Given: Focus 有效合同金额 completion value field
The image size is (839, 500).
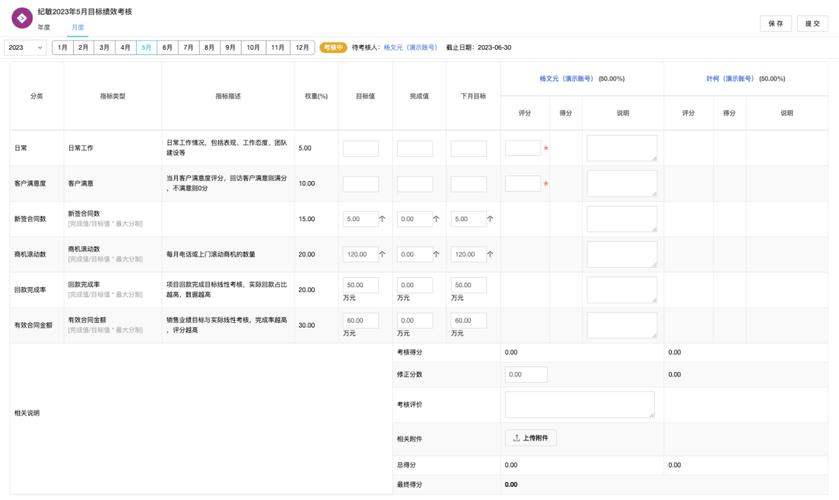Looking at the screenshot, I should (415, 320).
